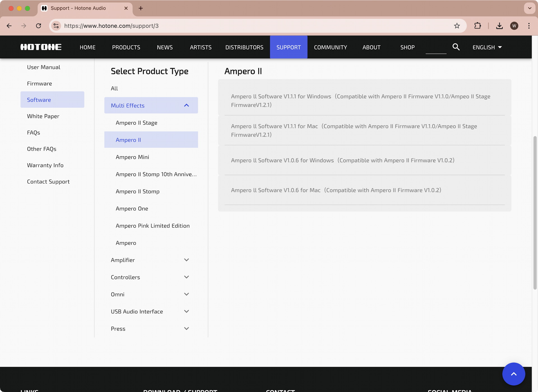Image resolution: width=538 pixels, height=392 pixels.
Task: Open the site search magnifier icon
Action: point(456,47)
